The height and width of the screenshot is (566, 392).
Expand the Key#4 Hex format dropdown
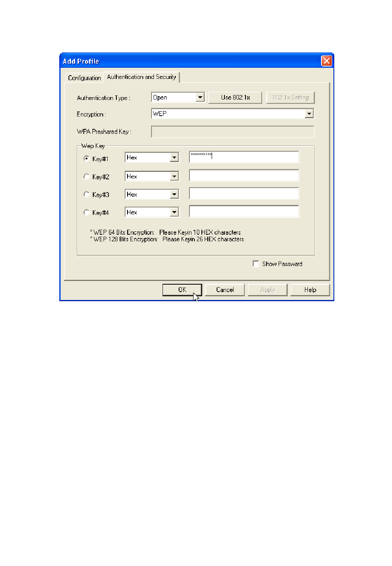point(175,212)
